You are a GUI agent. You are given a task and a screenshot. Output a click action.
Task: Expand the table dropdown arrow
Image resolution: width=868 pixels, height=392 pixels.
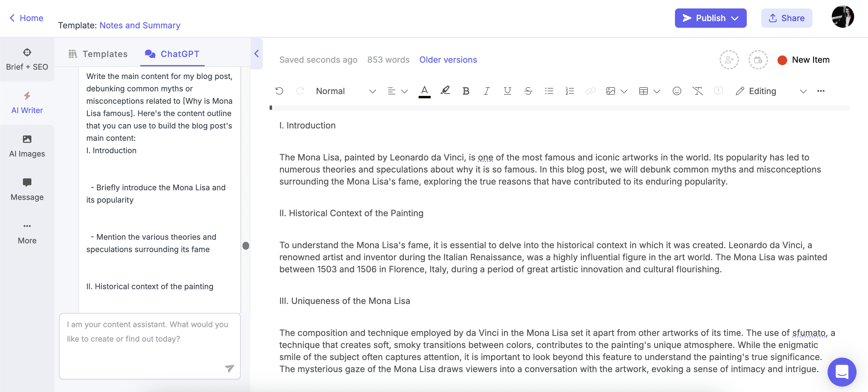coord(656,91)
